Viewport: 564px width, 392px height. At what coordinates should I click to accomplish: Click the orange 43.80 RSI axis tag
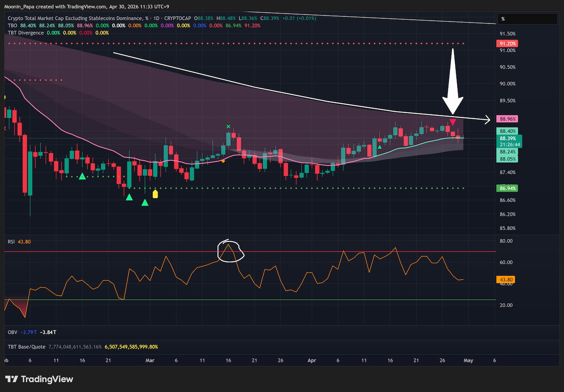(x=505, y=279)
